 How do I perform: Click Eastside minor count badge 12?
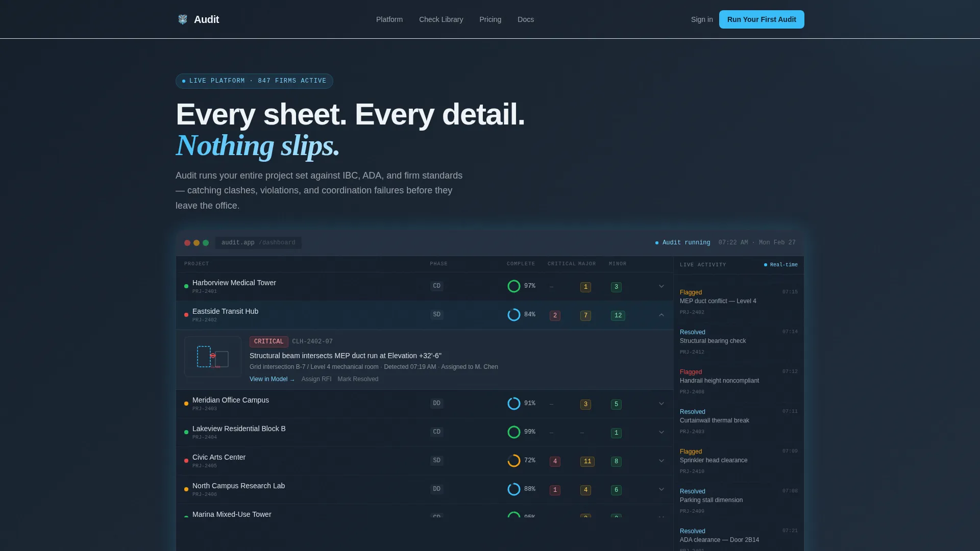tap(618, 316)
